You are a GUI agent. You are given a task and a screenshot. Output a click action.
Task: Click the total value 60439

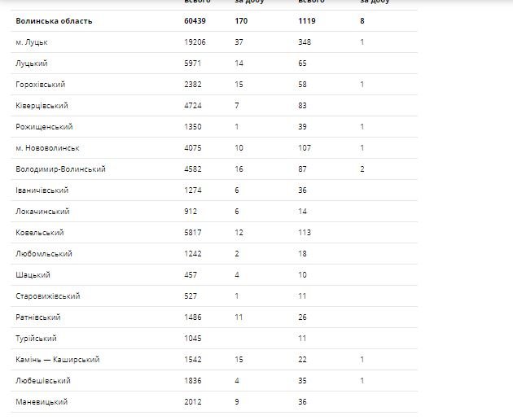[195, 21]
